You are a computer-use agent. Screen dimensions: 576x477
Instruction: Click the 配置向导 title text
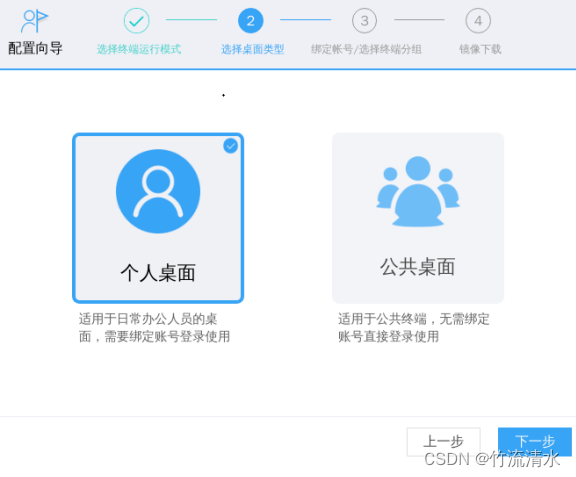pos(35,49)
